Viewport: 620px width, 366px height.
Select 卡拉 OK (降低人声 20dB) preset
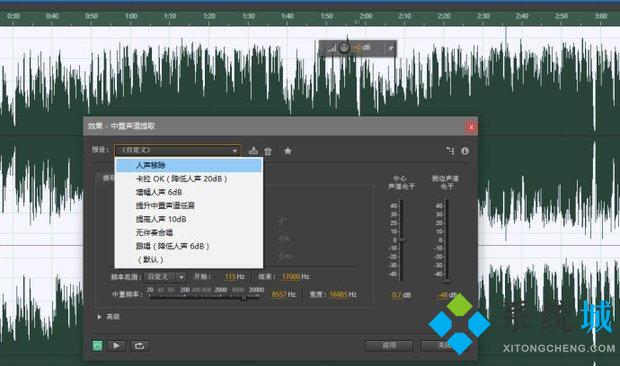(x=189, y=179)
